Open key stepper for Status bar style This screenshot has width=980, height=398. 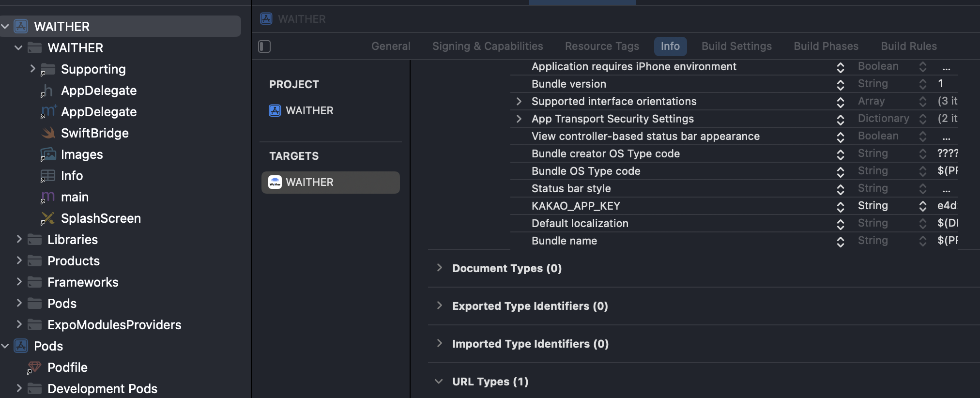[x=841, y=189]
